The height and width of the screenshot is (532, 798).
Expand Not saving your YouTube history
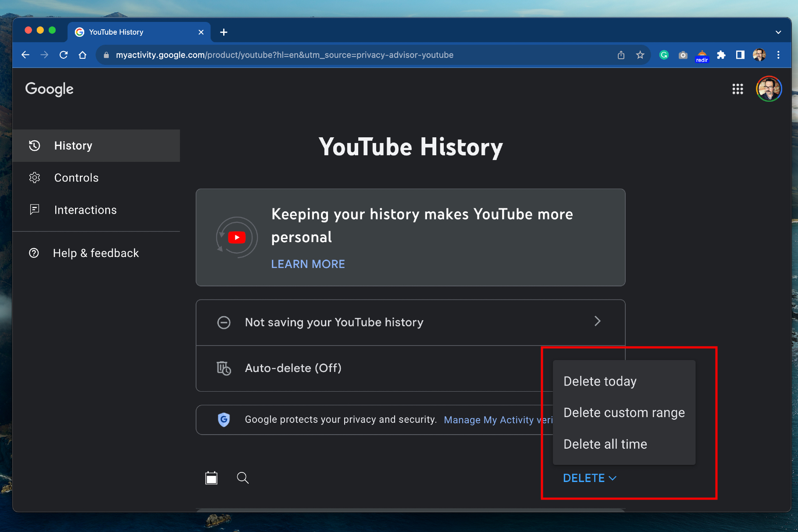point(410,322)
